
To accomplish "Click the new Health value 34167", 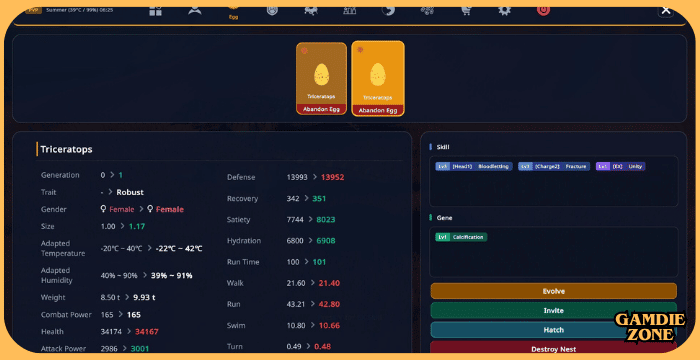I will [147, 332].
